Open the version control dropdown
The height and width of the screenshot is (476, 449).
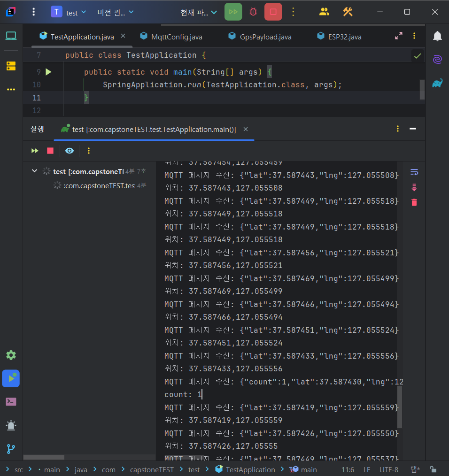click(x=116, y=12)
